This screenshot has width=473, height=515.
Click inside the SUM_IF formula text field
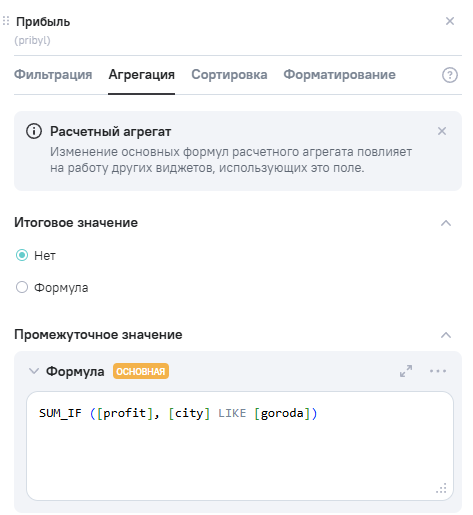point(240,446)
